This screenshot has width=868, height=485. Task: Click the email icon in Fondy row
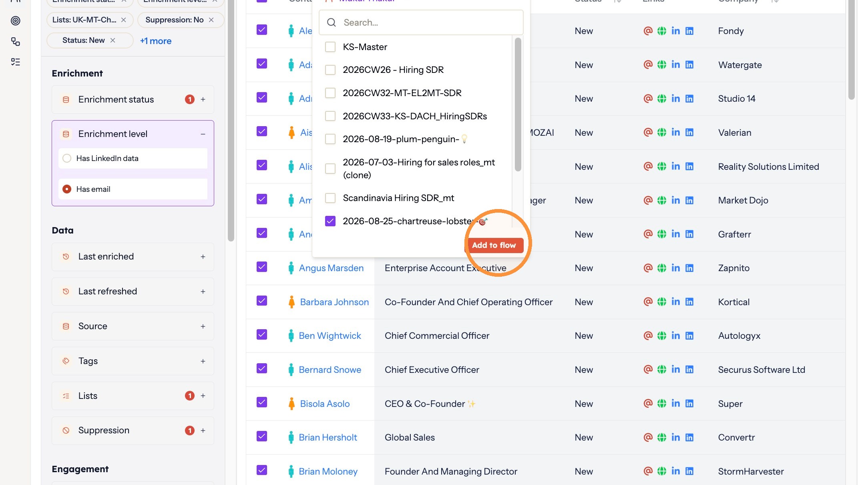(648, 30)
